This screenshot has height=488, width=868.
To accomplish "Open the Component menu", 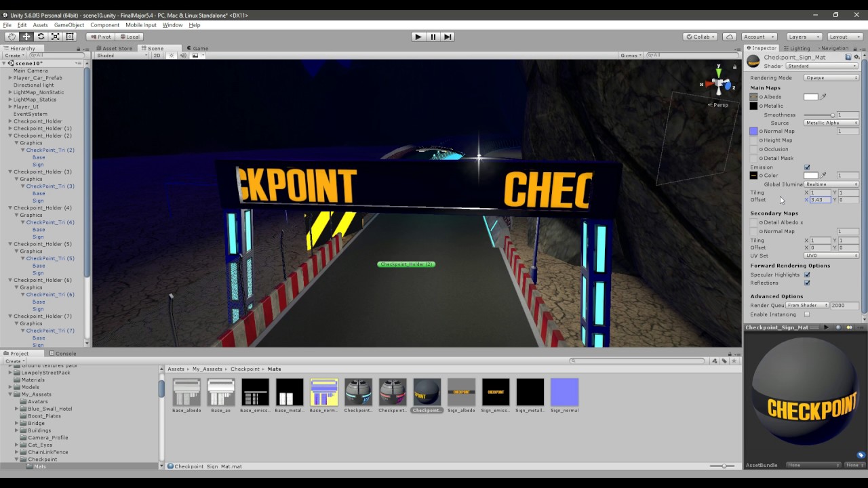I will click(x=105, y=25).
